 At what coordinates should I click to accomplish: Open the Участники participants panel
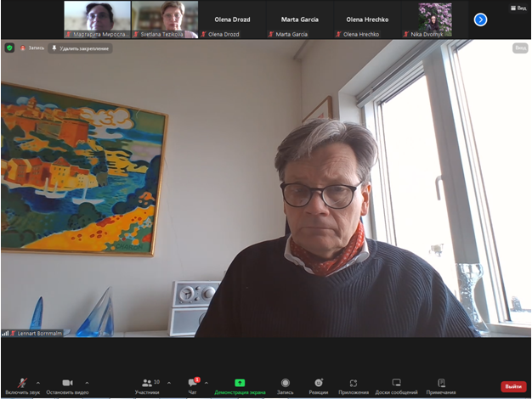[147, 385]
